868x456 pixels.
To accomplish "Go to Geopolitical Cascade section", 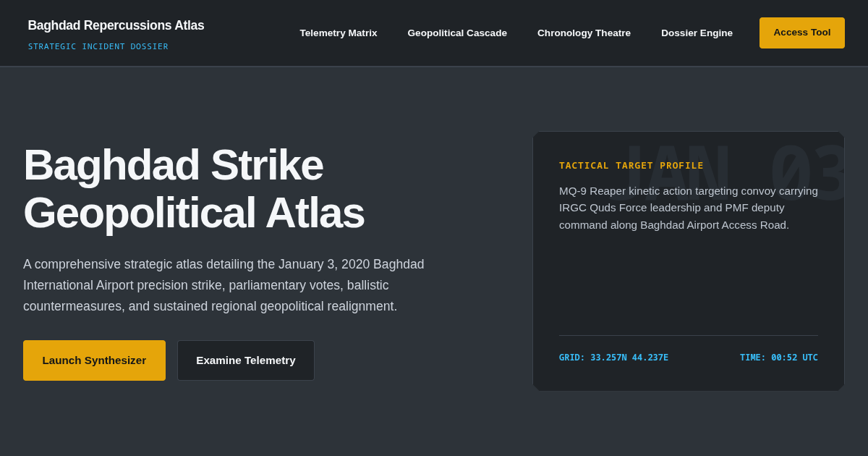I will click(457, 33).
